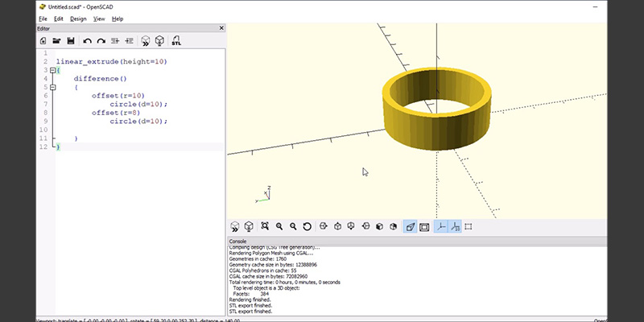Open the File menu

43,19
